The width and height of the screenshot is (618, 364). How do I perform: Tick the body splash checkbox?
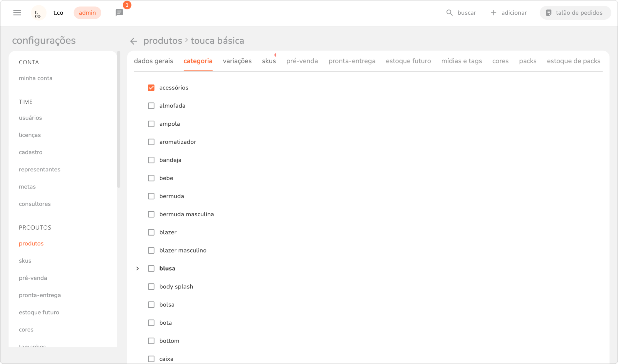pyautogui.click(x=151, y=287)
